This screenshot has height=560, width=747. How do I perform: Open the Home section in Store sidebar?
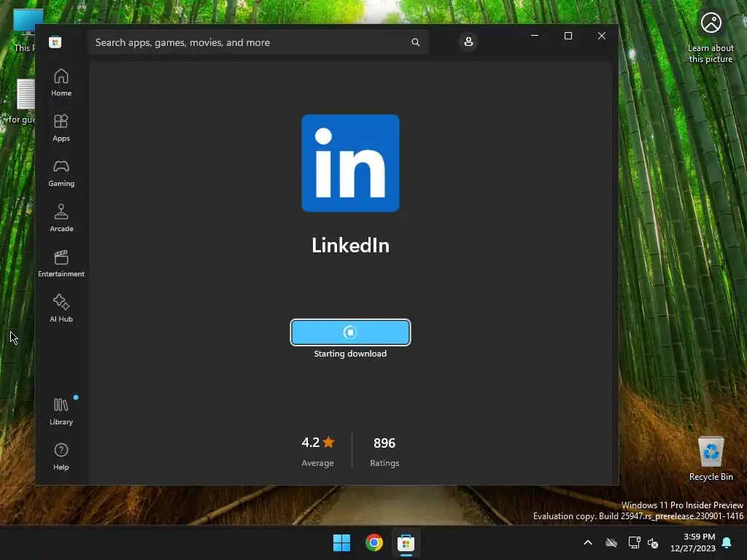[61, 82]
